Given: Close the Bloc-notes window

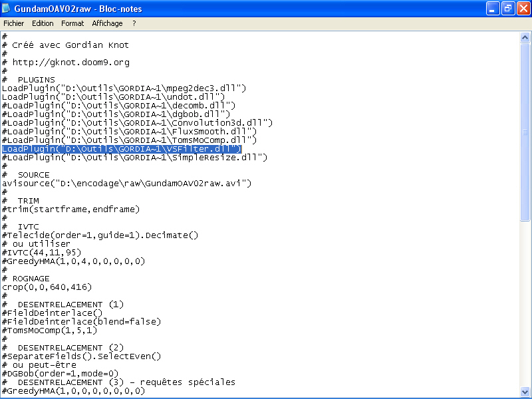Looking at the screenshot, I should [523, 9].
